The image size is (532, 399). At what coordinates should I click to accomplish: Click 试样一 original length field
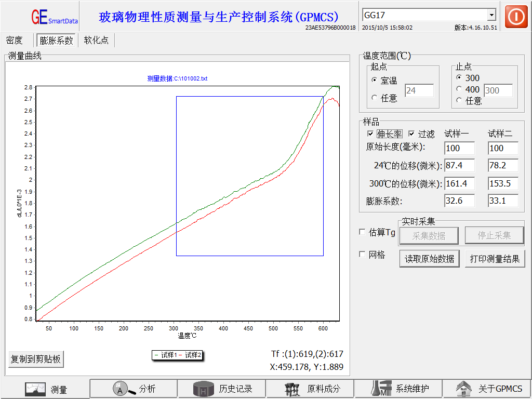(x=460, y=148)
